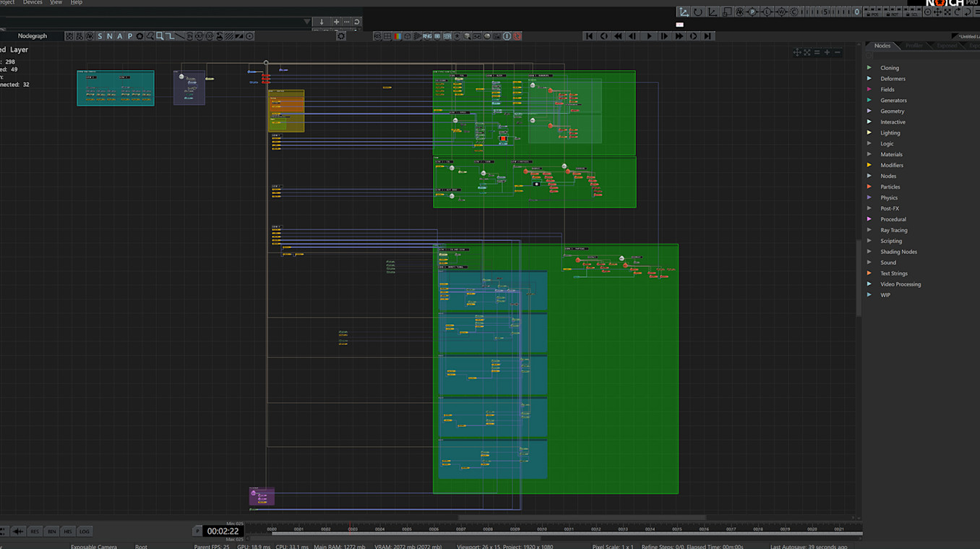Click the HIS button in bottom bar

(68, 532)
